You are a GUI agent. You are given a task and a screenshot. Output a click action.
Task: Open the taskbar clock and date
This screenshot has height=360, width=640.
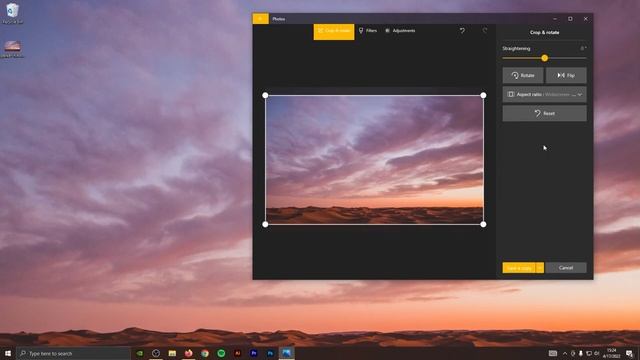611,353
